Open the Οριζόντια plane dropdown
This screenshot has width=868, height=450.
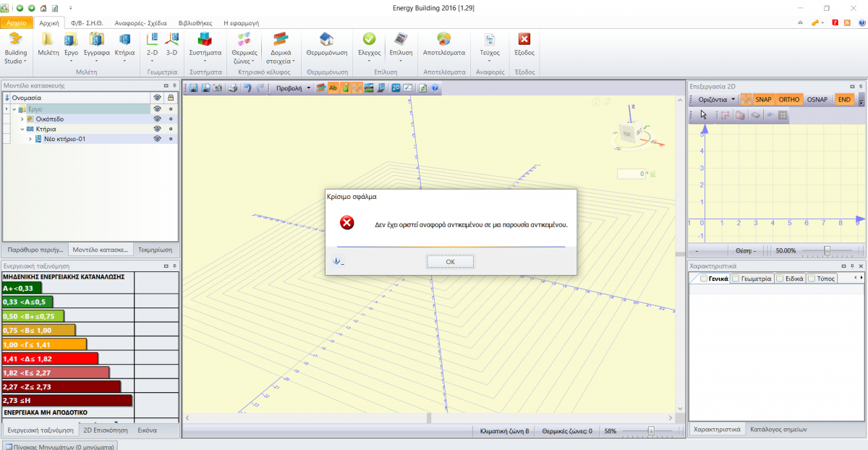pos(716,99)
